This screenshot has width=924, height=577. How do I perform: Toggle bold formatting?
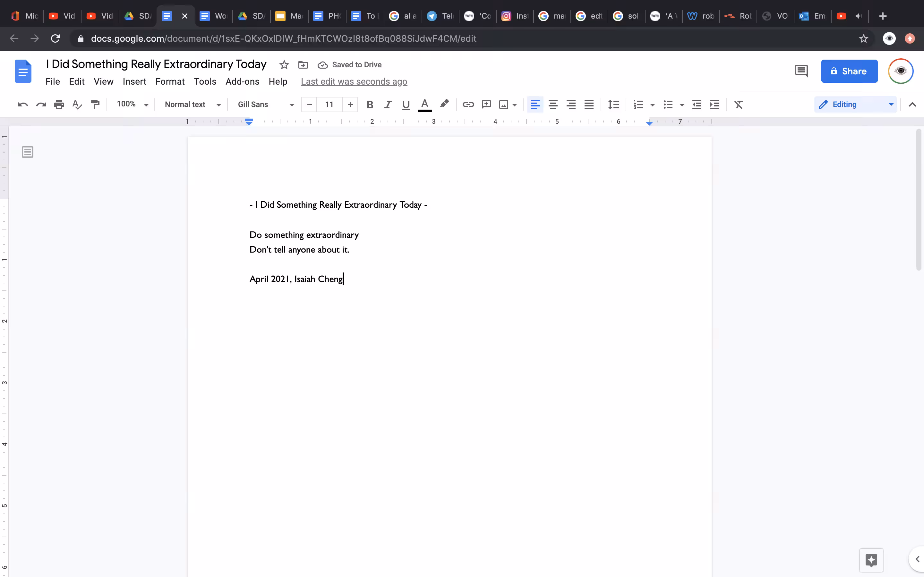click(370, 104)
